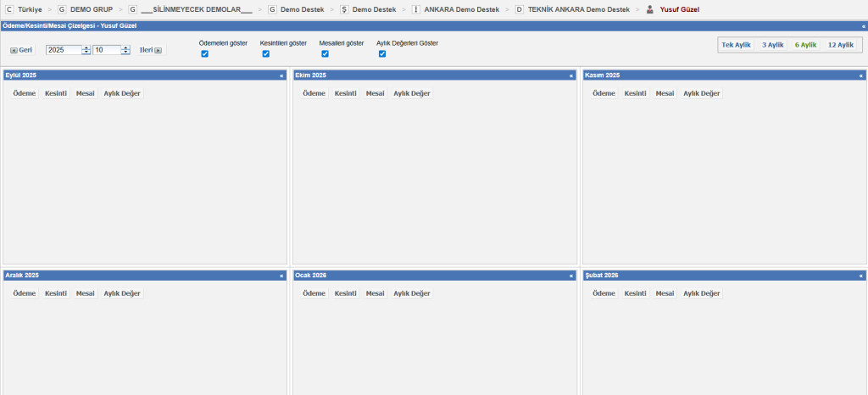The image size is (868, 395).
Task: Select the Tek Aylık view tab
Action: click(736, 45)
